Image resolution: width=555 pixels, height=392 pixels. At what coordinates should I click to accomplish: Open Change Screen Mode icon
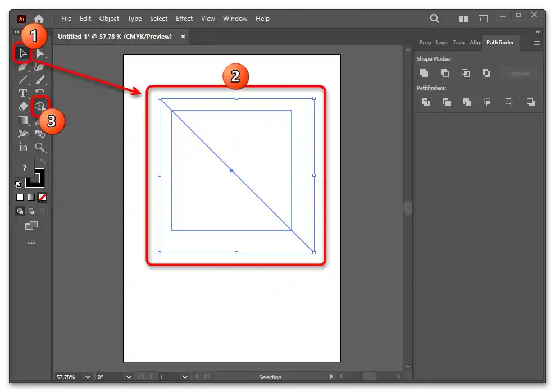point(31,225)
